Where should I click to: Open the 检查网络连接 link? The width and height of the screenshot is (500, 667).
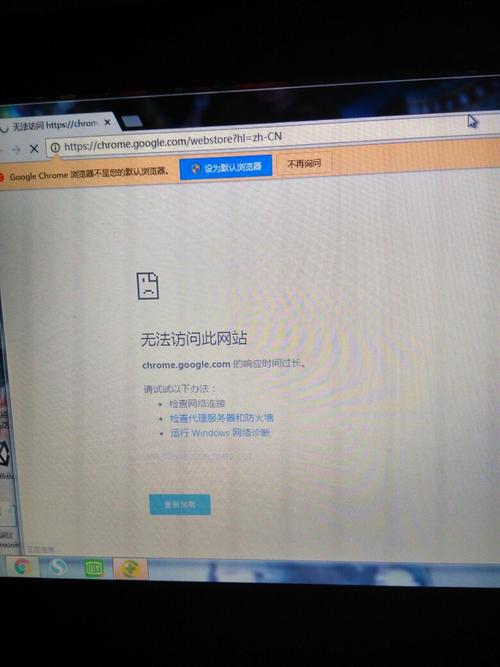coord(197,403)
